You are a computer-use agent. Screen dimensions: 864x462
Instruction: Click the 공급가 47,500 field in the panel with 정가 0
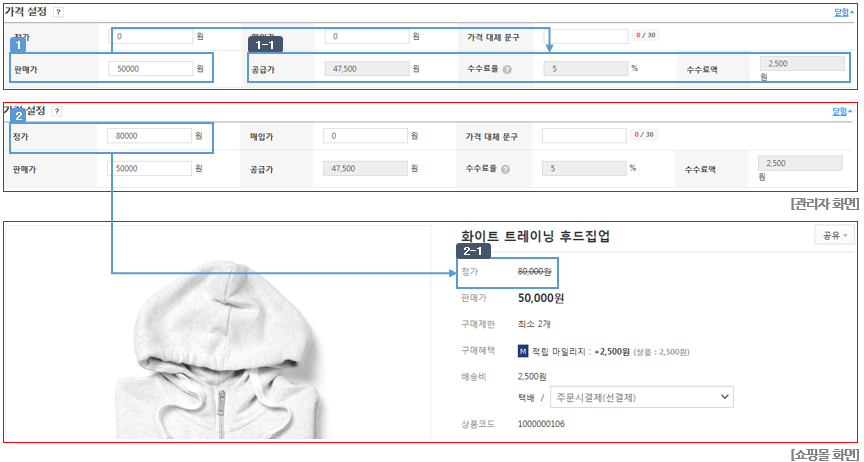(x=367, y=69)
